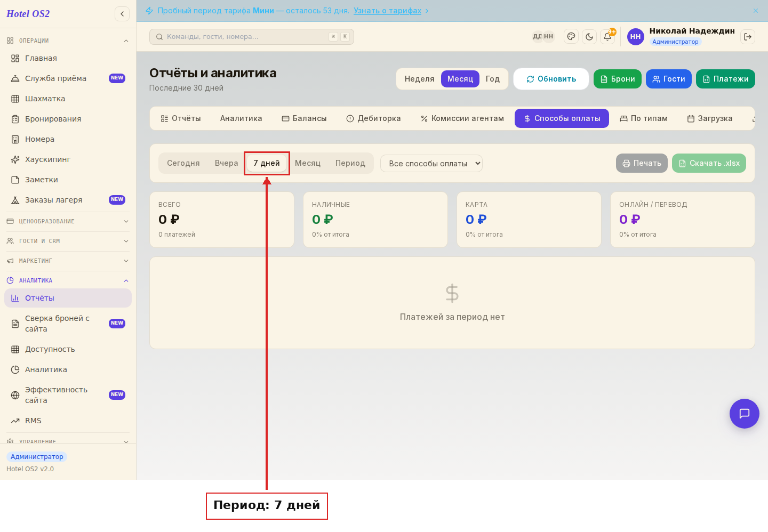Image resolution: width=768 pixels, height=532 pixels.
Task: Open the По типам tab
Action: pyautogui.click(x=643, y=118)
